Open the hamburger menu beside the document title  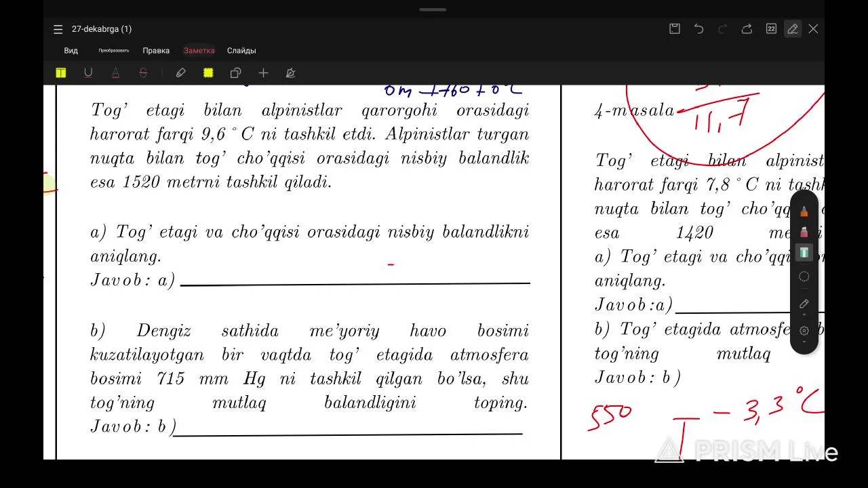point(58,29)
